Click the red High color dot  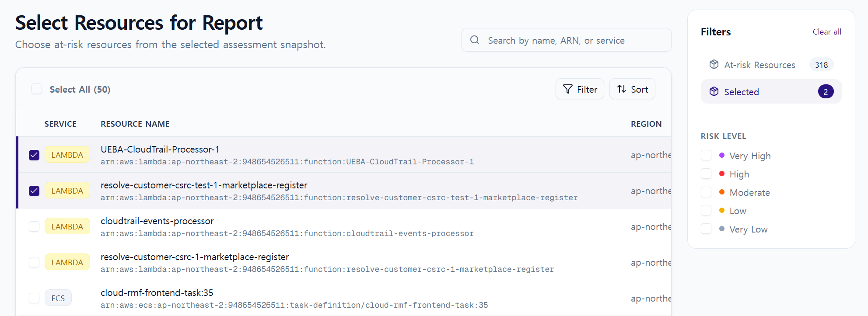(722, 174)
